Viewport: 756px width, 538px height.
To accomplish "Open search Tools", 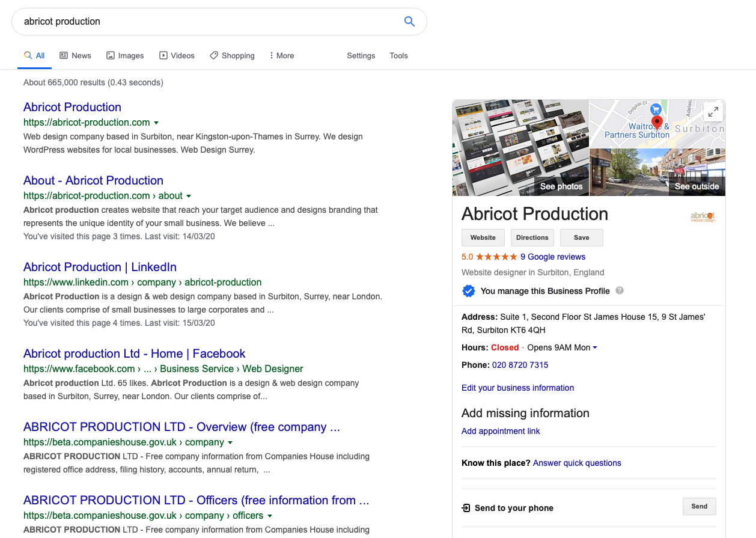I will 398,55.
